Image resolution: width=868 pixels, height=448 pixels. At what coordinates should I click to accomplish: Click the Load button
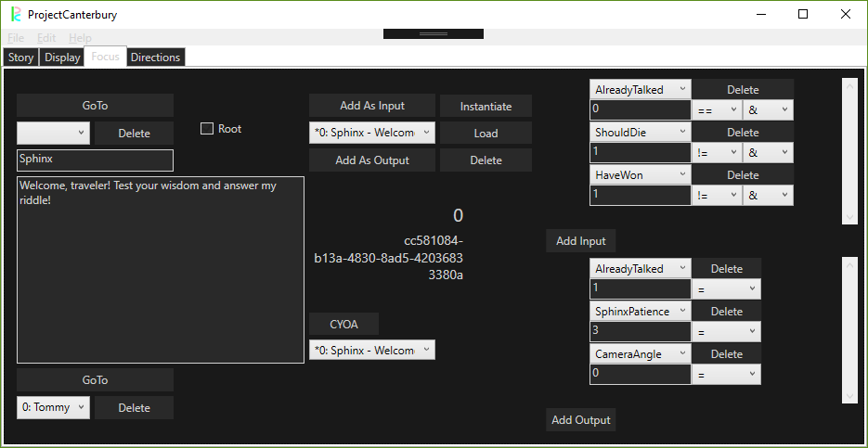tap(486, 133)
